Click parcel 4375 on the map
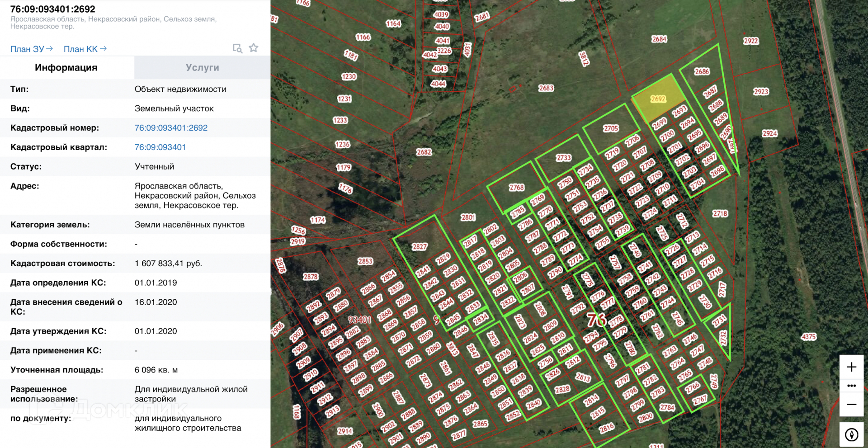The width and height of the screenshot is (868, 448). pos(809,337)
